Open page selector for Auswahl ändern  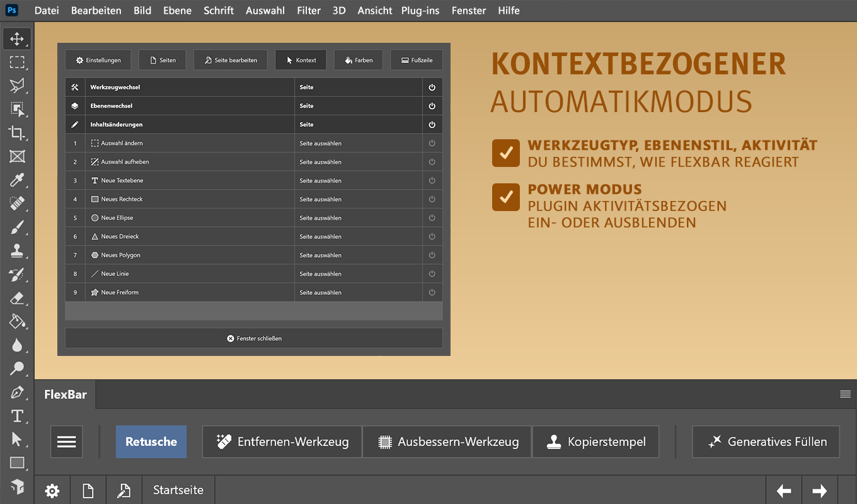coord(359,143)
